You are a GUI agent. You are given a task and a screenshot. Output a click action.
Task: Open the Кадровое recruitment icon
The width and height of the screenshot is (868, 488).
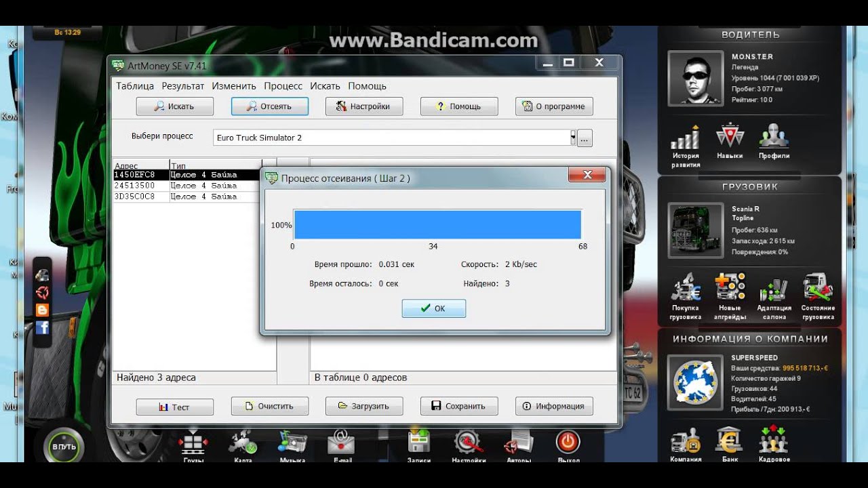[x=774, y=440]
